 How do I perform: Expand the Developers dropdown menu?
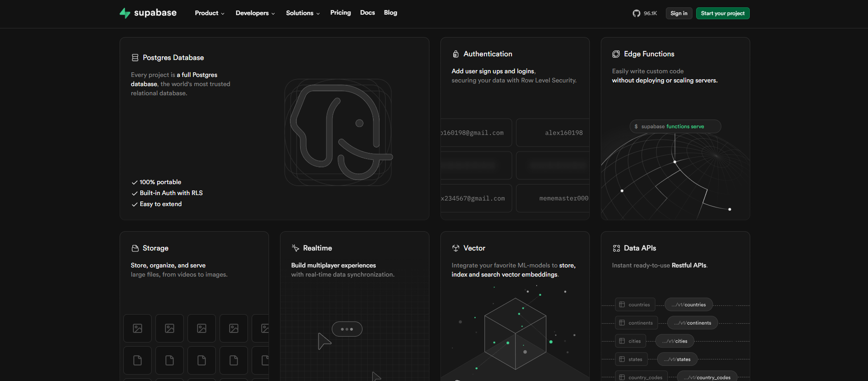pyautogui.click(x=255, y=13)
